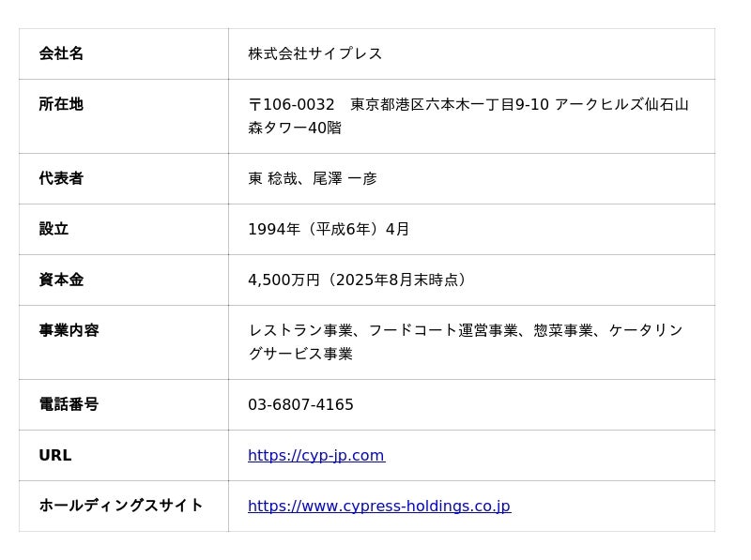Click the レストラン事業 business description line

(466, 330)
